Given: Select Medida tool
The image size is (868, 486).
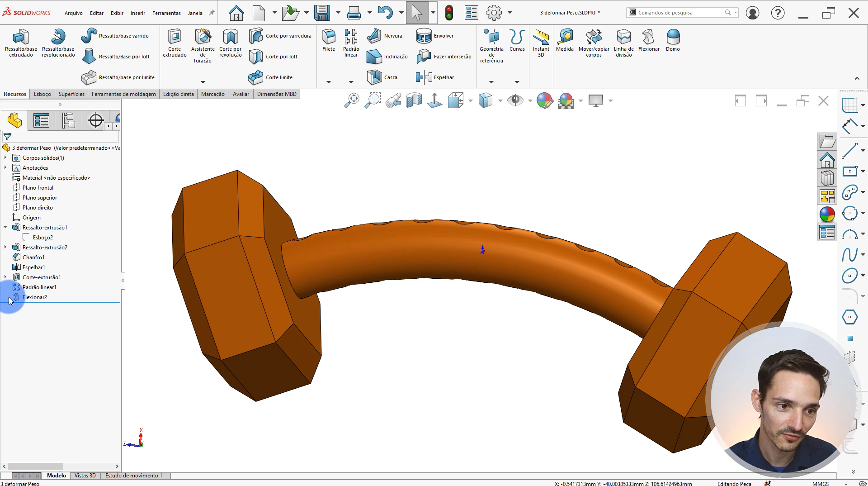Looking at the screenshot, I should [565, 40].
